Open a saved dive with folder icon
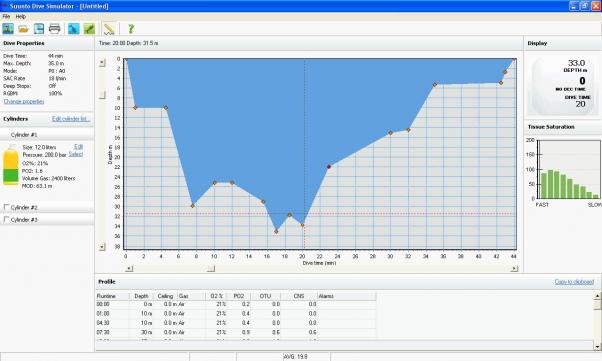The height and width of the screenshot is (361, 602). coord(23,29)
